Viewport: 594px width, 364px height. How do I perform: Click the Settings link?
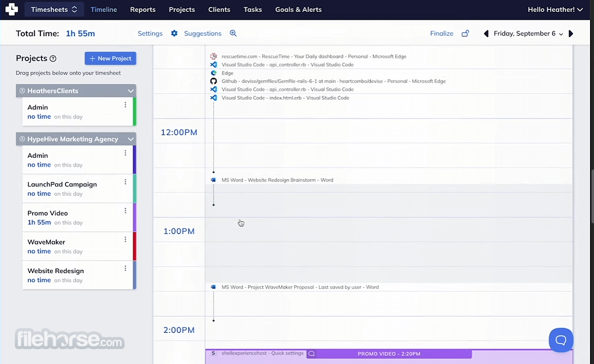click(x=150, y=34)
